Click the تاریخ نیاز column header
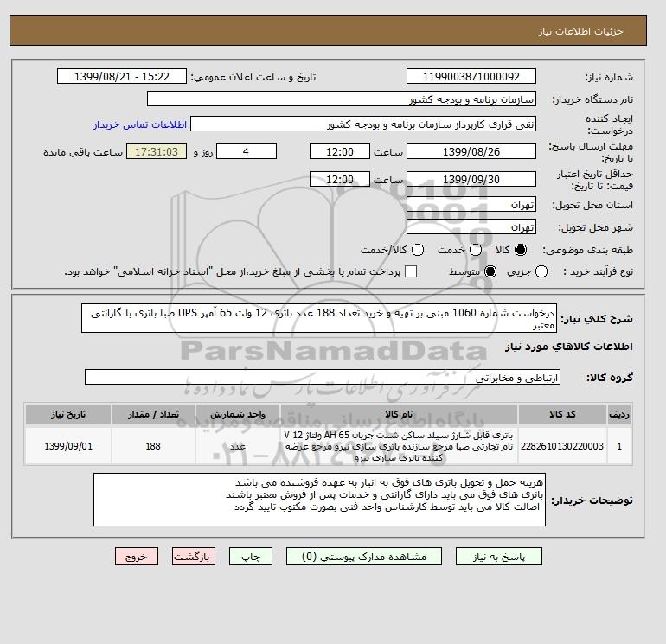Viewport: 666px width, 644px height. [68, 414]
